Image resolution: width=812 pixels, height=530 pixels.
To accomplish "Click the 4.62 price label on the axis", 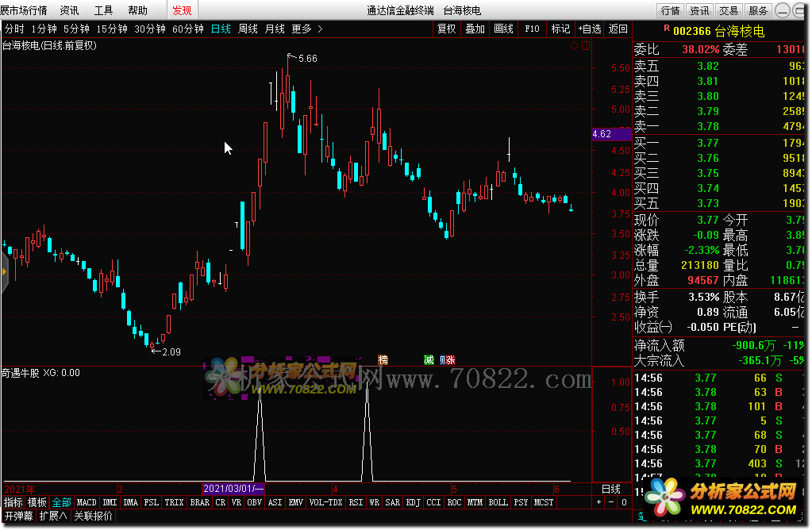I will 612,134.
